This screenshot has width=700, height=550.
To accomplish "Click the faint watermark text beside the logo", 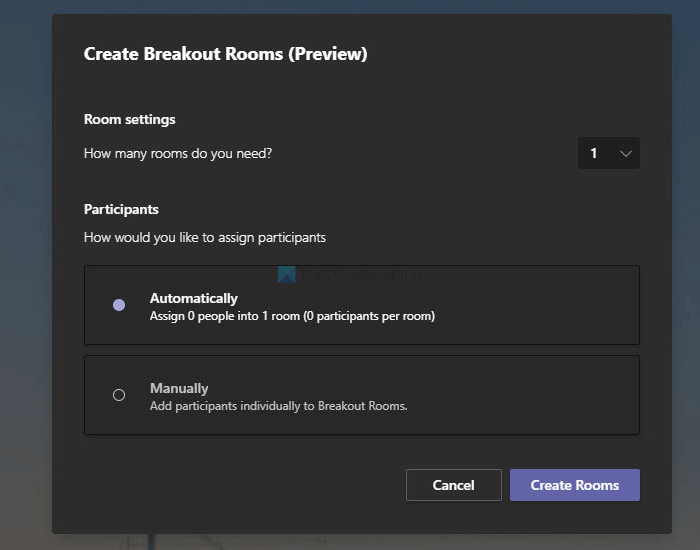I will point(360,276).
